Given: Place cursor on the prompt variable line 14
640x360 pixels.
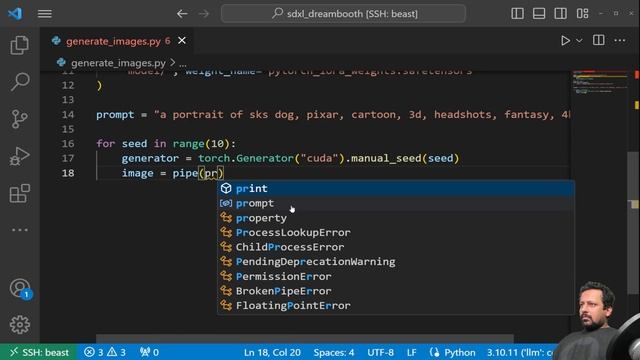Looking at the screenshot, I should 115,115.
